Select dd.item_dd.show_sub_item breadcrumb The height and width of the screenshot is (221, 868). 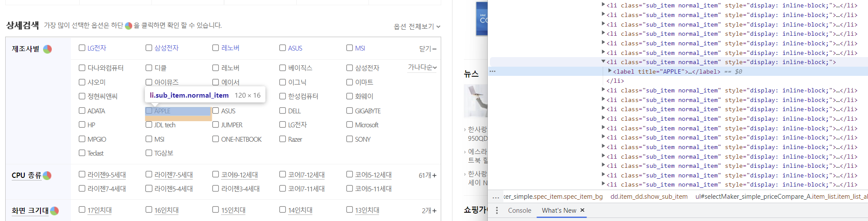pyautogui.click(x=649, y=197)
